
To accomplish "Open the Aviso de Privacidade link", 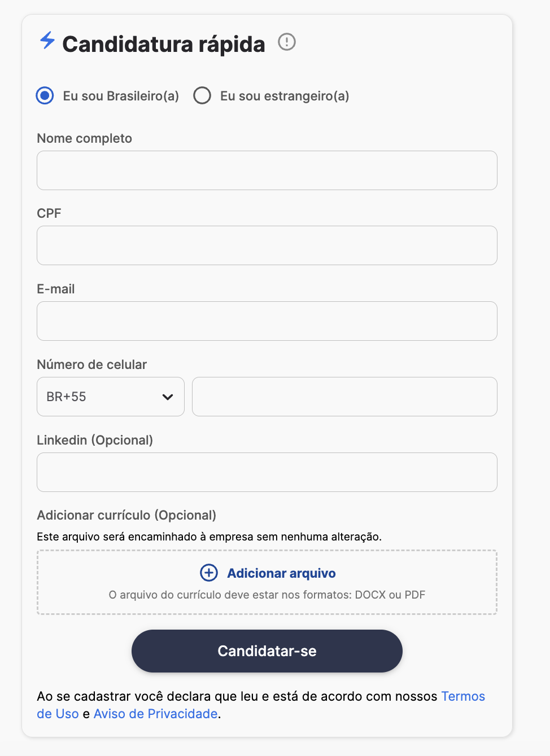I will pos(155,714).
